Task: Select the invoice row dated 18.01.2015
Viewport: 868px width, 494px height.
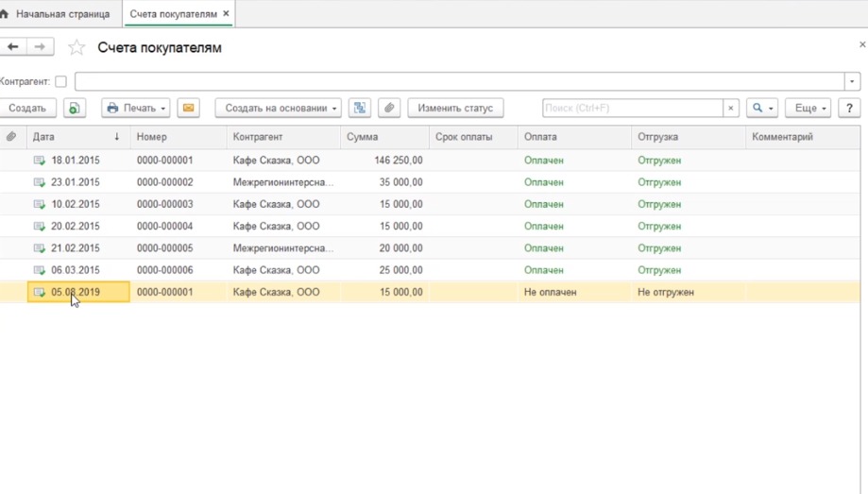Action: pos(76,161)
